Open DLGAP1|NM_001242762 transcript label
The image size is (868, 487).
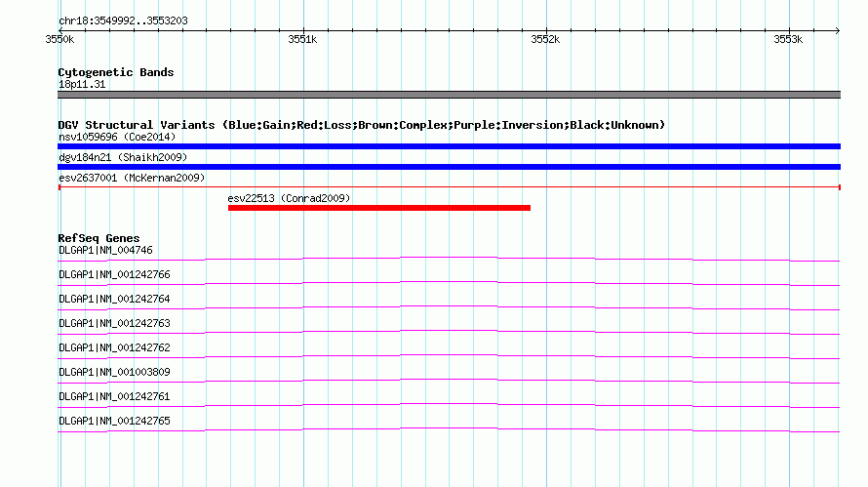(x=114, y=347)
